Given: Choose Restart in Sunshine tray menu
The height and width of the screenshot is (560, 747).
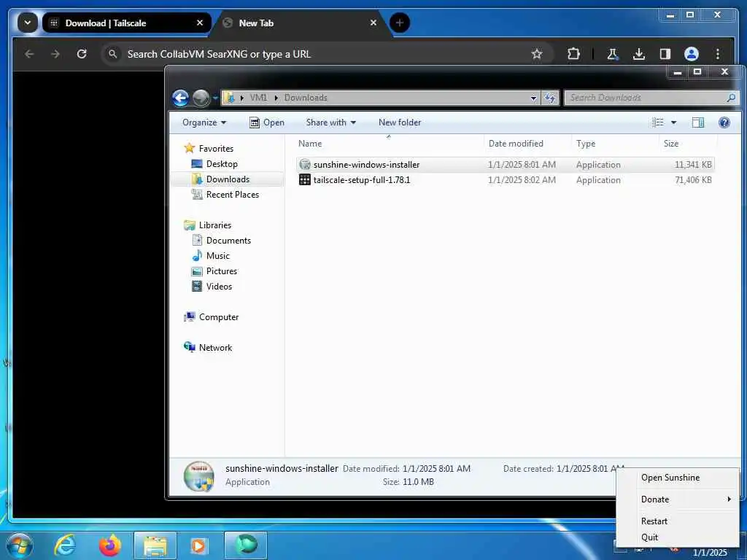Looking at the screenshot, I should click(678, 521).
